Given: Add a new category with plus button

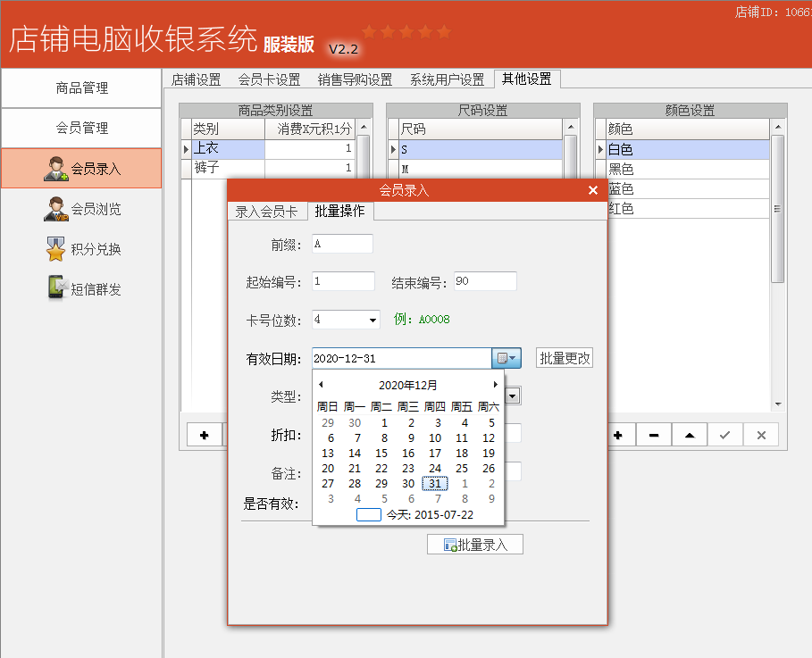Looking at the screenshot, I should click(204, 436).
